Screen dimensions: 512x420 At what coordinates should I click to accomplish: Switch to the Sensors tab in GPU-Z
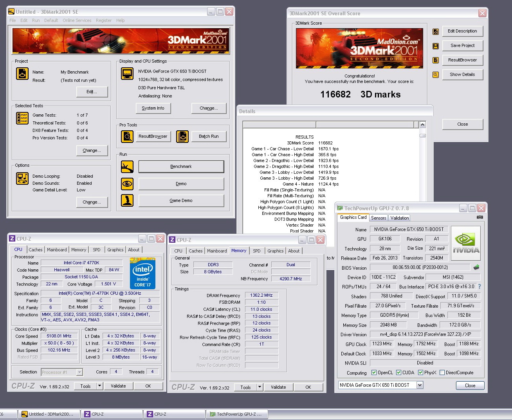coord(379,218)
